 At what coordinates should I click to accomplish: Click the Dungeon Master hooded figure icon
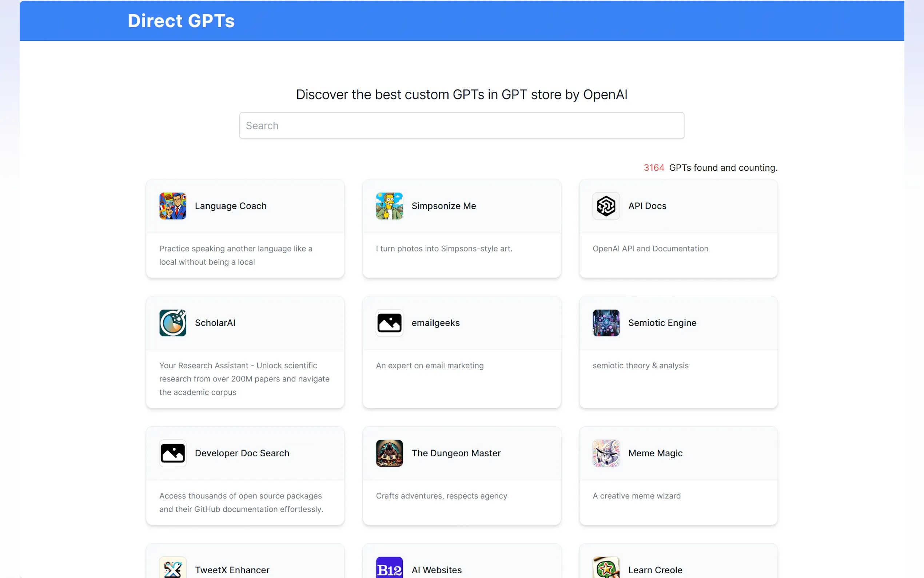[x=389, y=453]
